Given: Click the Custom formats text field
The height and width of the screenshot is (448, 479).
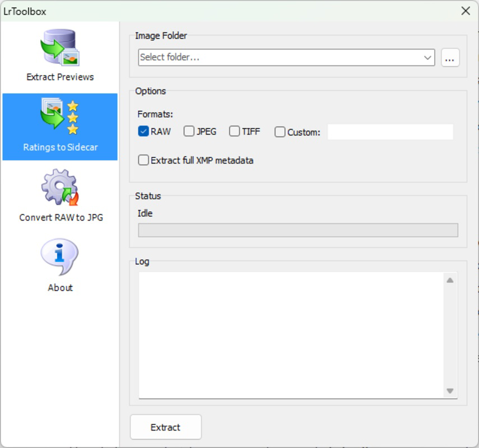Looking at the screenshot, I should tap(390, 132).
